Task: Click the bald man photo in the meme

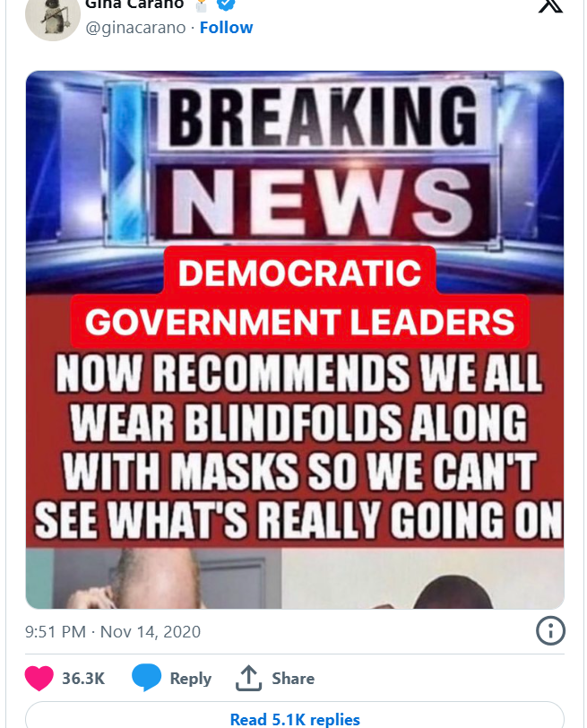Action: pos(153,578)
